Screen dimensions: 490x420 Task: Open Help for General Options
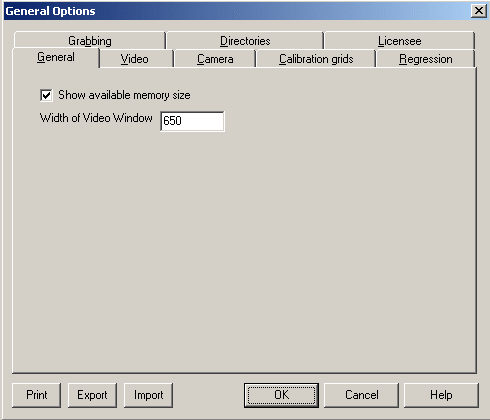[x=441, y=395]
